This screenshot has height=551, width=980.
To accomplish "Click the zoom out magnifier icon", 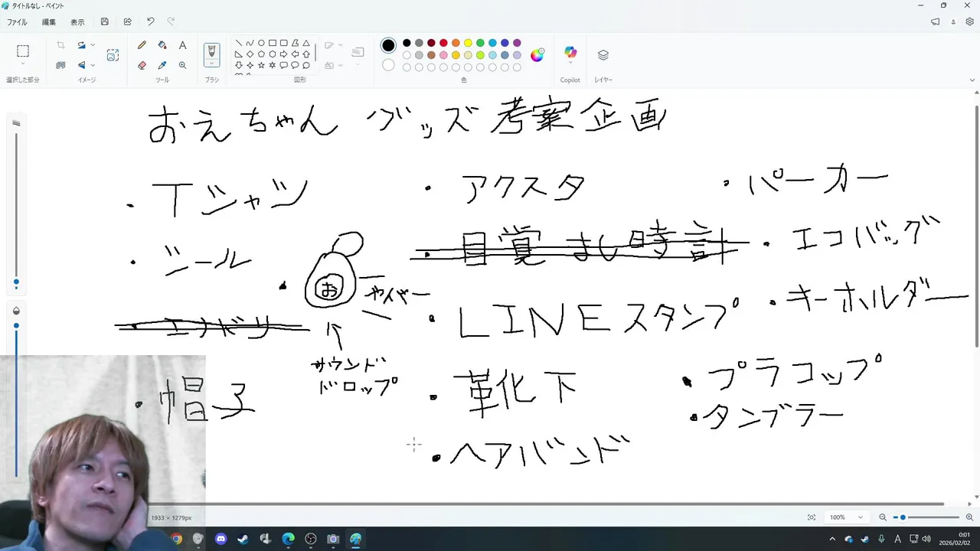I will tap(883, 517).
